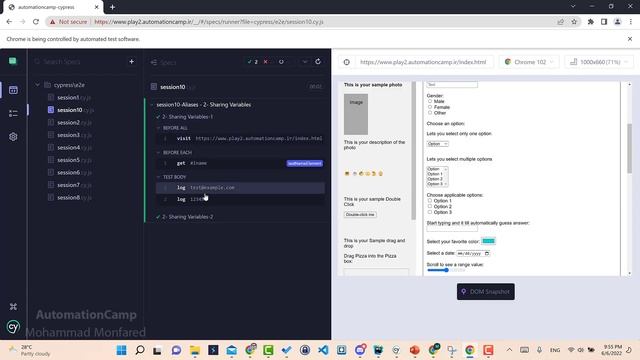
Task: Click the keyboard shortcuts icon in sidebar
Action: click(x=13, y=307)
